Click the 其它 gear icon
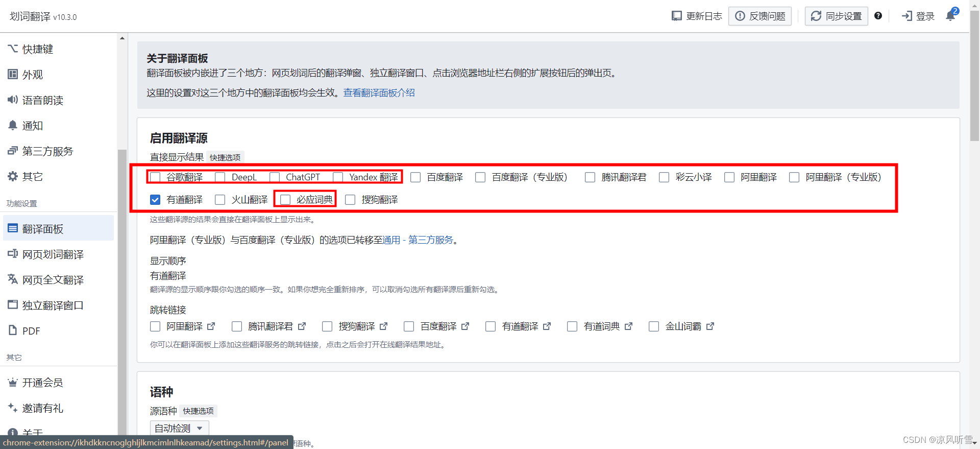Image resolution: width=980 pixels, height=449 pixels. click(x=13, y=176)
